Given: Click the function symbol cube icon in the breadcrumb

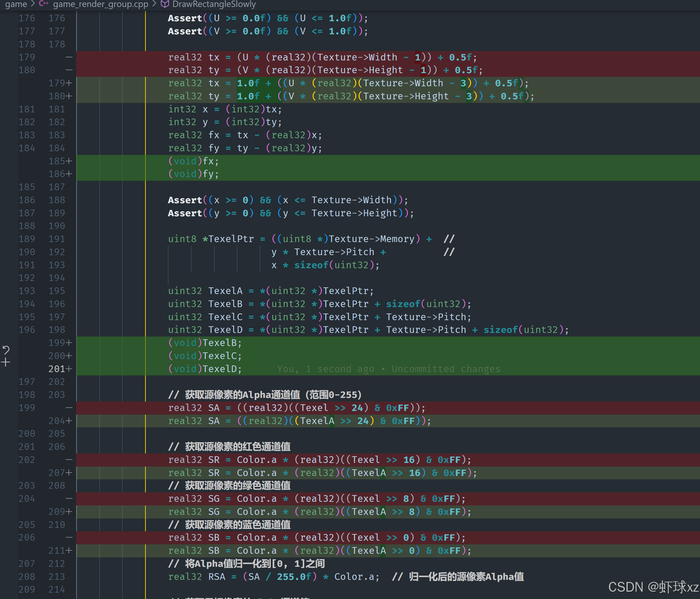Looking at the screenshot, I should pyautogui.click(x=165, y=4).
